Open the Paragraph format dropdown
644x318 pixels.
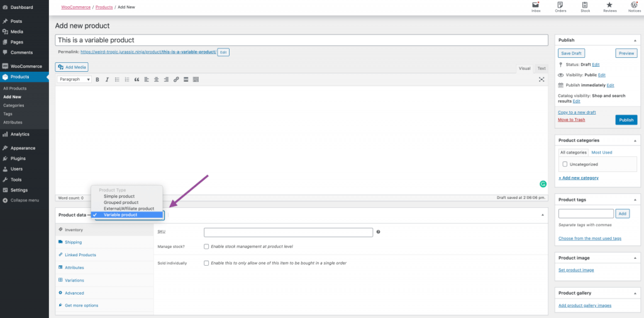pyautogui.click(x=75, y=79)
